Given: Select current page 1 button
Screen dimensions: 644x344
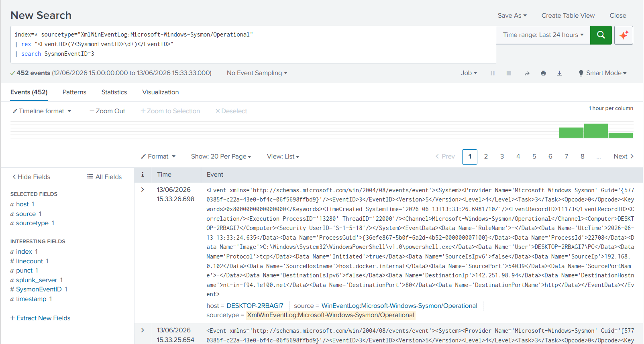Looking at the screenshot, I should (470, 157).
